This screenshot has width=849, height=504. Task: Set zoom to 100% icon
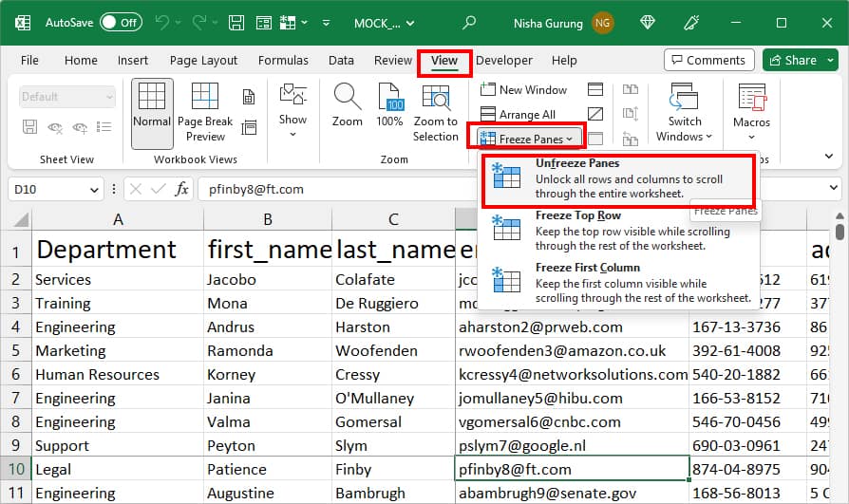[389, 98]
